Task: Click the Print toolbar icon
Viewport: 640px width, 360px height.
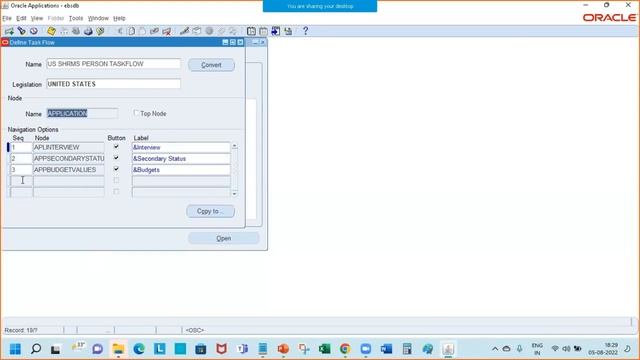Action: (88, 31)
